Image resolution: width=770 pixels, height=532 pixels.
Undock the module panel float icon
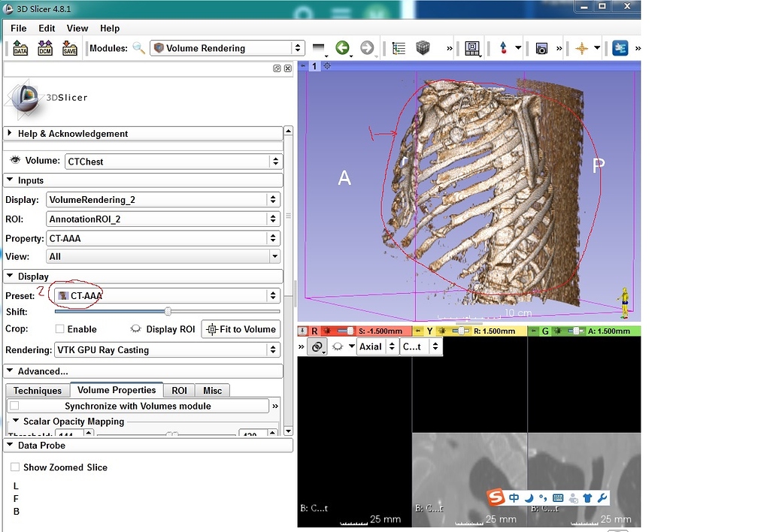277,68
